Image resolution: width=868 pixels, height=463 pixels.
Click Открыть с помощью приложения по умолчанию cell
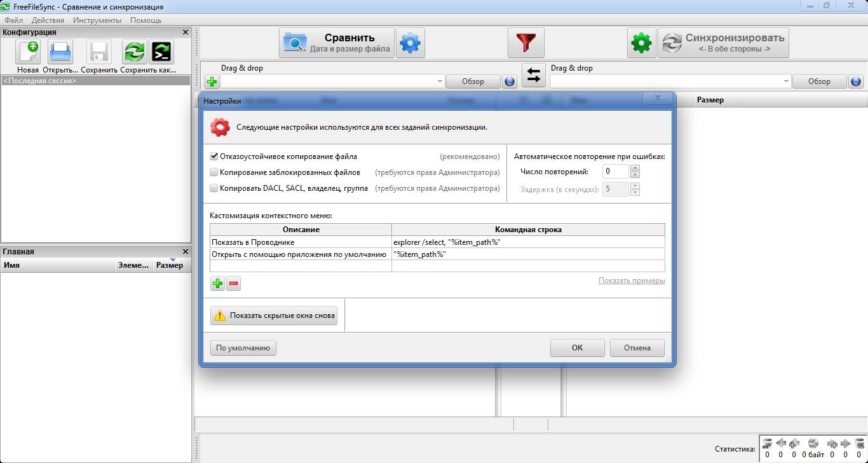point(301,254)
